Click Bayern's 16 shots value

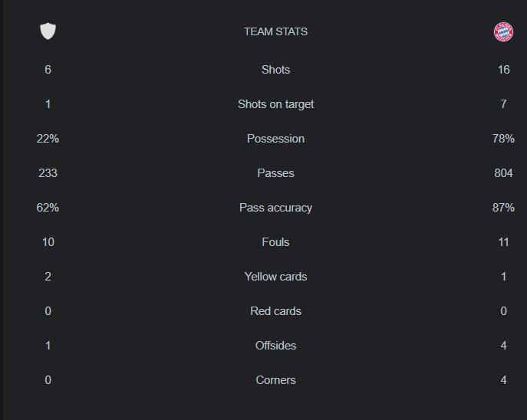(x=503, y=70)
